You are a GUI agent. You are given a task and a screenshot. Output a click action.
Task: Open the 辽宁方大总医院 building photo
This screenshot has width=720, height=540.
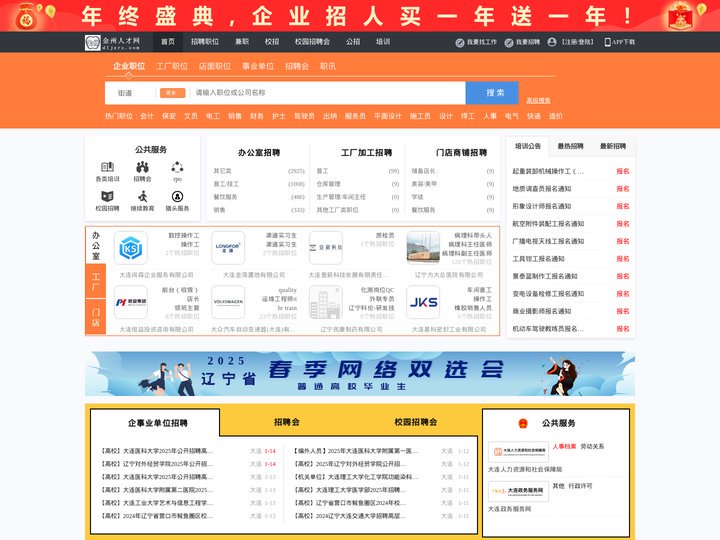pos(423,248)
